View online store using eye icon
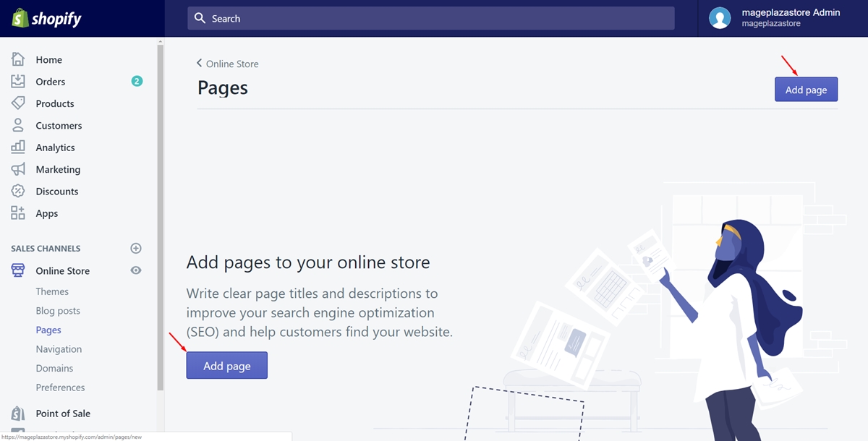868x441 pixels. pyautogui.click(x=136, y=270)
